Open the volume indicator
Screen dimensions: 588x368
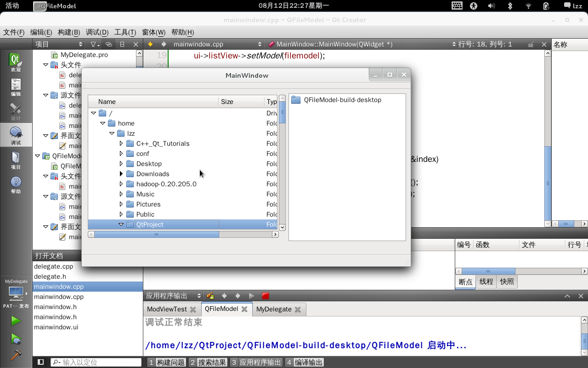(x=492, y=6)
